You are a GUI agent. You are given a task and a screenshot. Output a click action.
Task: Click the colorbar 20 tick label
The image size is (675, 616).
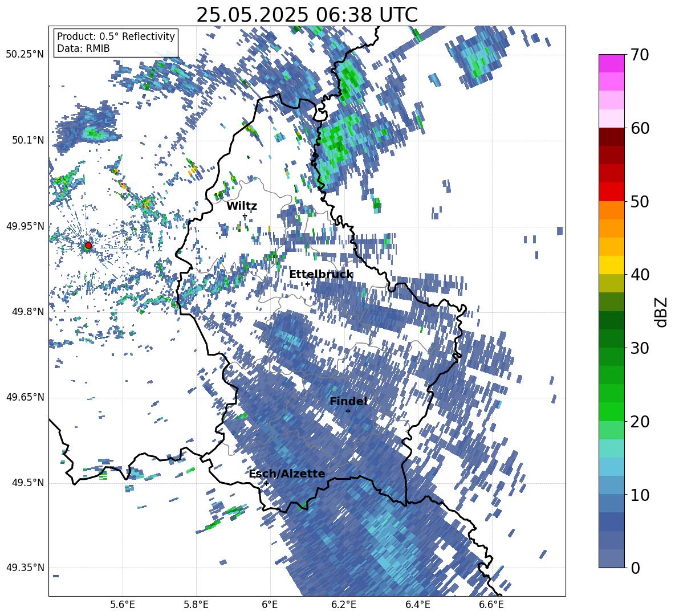pyautogui.click(x=640, y=422)
